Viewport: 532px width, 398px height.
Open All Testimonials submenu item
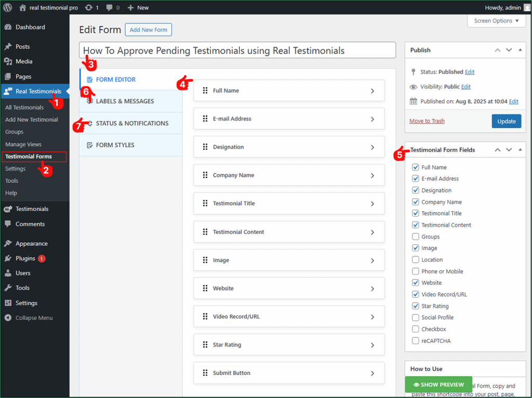24,108
